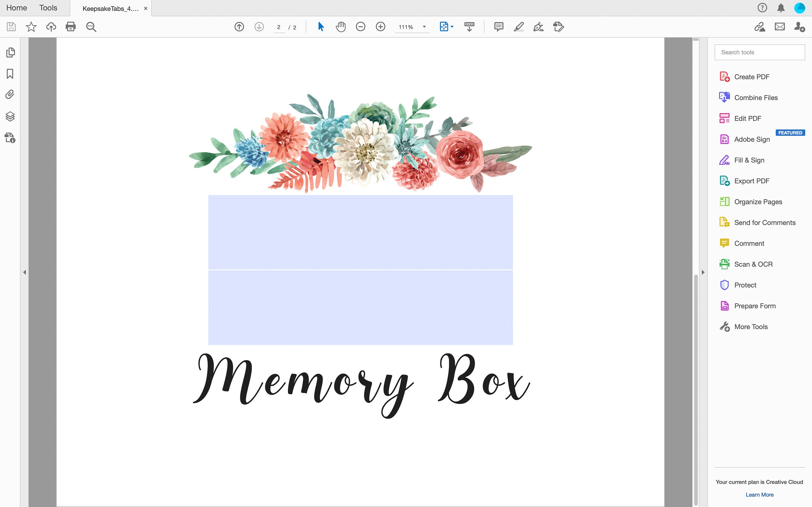Zoom out of the document
Screen dimensions: 812x507
click(360, 27)
